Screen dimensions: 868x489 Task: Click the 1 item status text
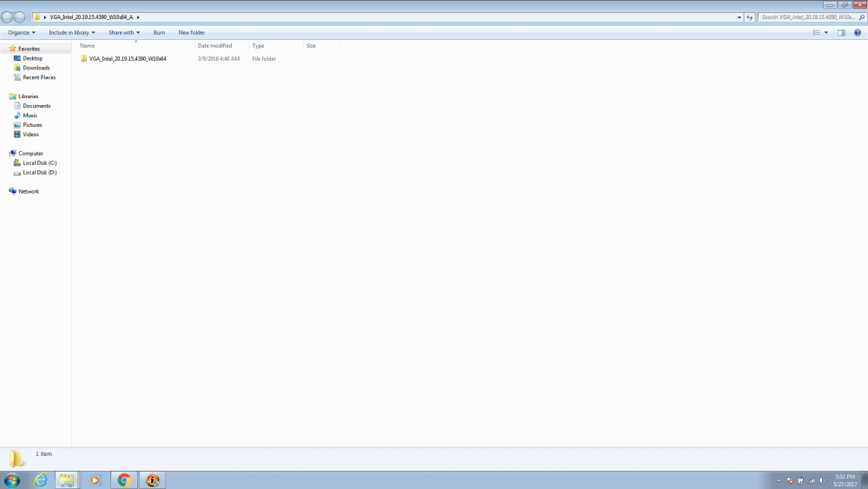coord(43,453)
